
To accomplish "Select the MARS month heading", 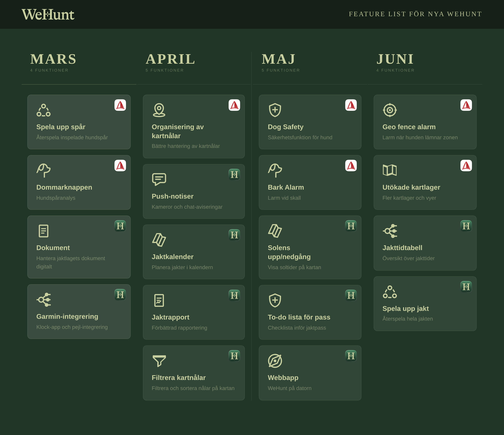I will pos(53,59).
